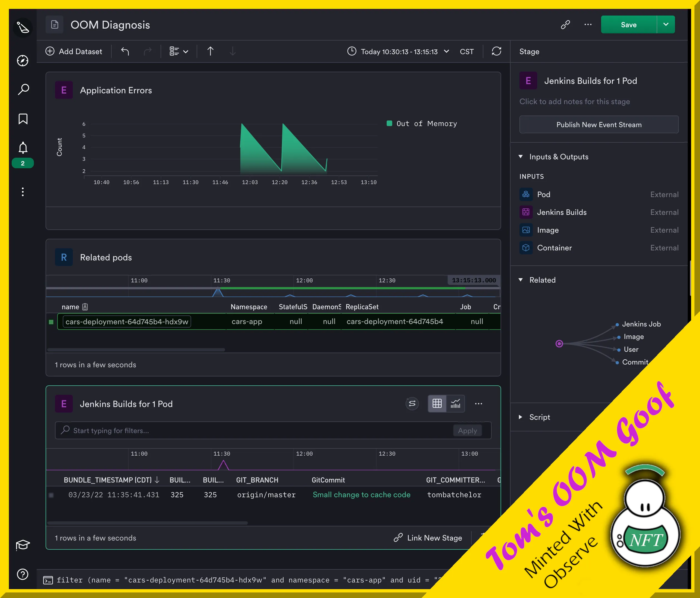The image size is (700, 598).
Task: Click the clock icon in time picker
Action: tap(352, 51)
